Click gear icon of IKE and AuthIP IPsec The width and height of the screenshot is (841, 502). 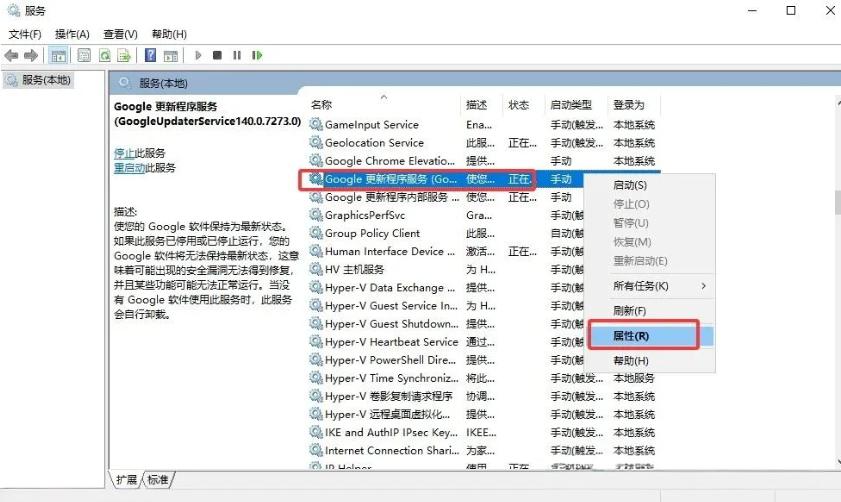coord(316,432)
